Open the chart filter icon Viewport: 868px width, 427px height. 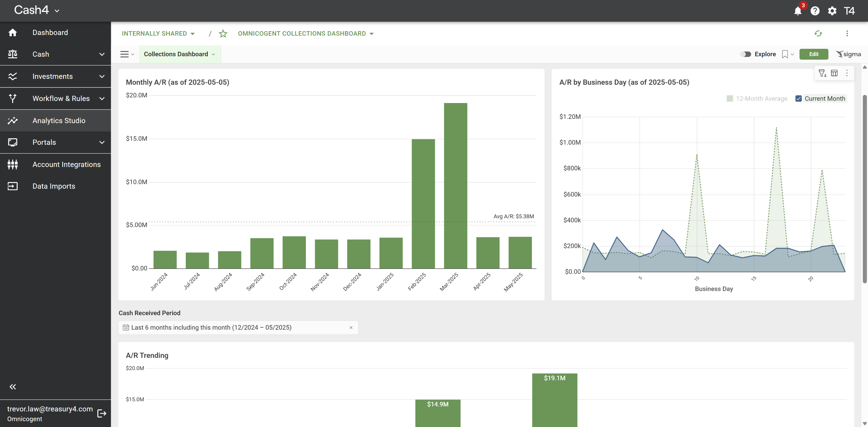click(x=822, y=73)
